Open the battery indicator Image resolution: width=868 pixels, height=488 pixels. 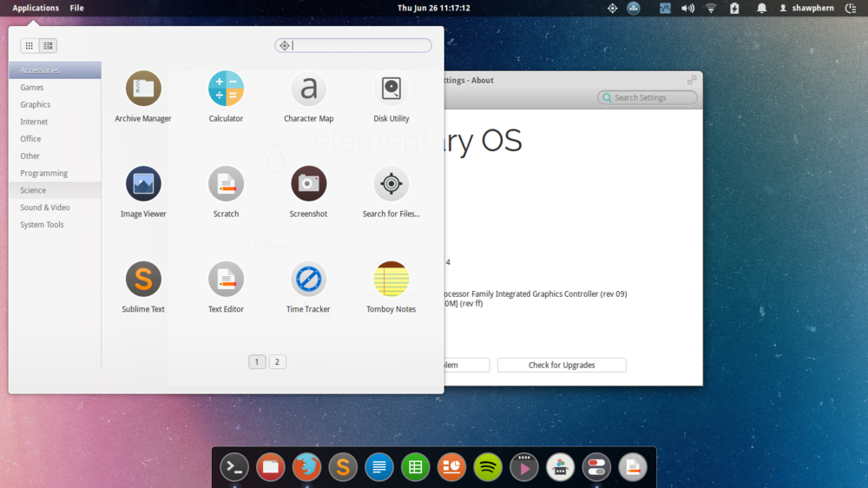pos(734,8)
